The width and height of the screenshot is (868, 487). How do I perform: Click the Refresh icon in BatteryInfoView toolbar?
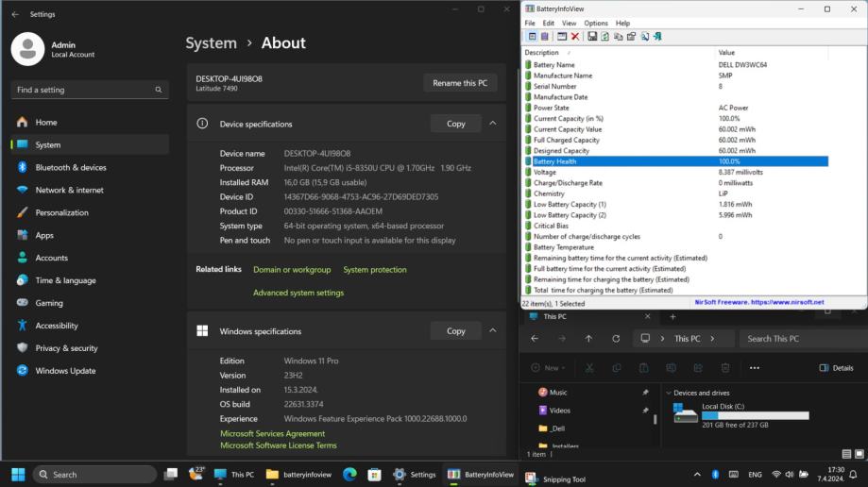point(604,36)
